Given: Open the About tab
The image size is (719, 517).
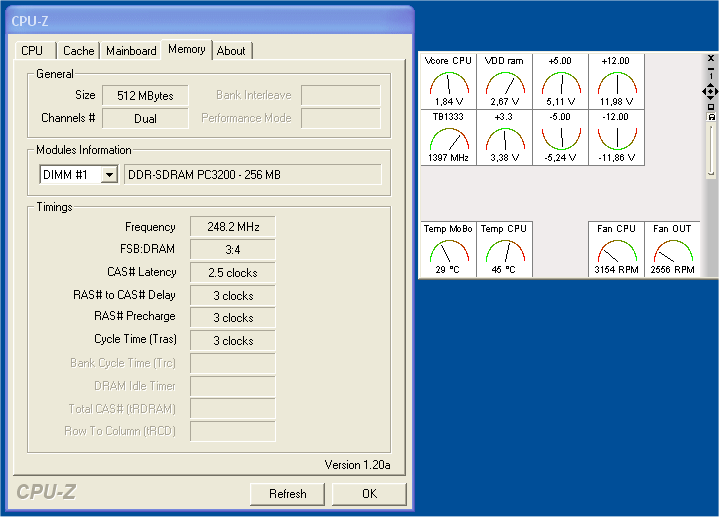Looking at the screenshot, I should (232, 50).
